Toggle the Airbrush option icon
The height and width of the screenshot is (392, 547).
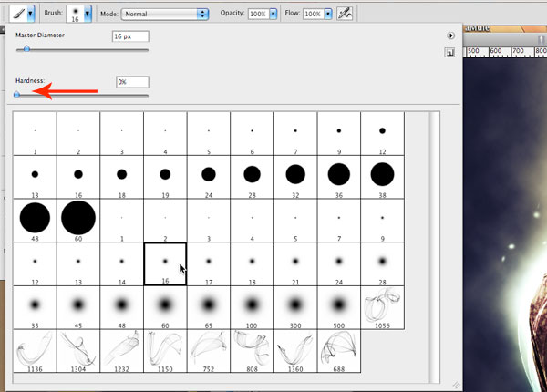pos(345,14)
